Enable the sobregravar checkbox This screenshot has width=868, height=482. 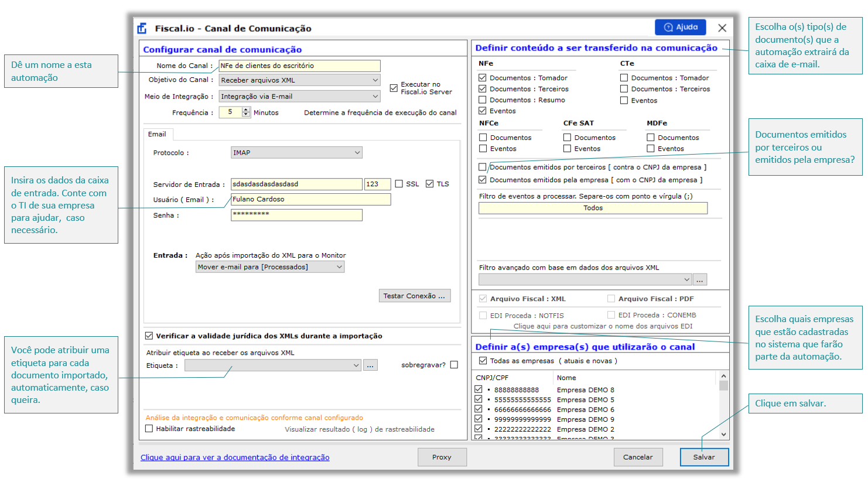(x=454, y=365)
